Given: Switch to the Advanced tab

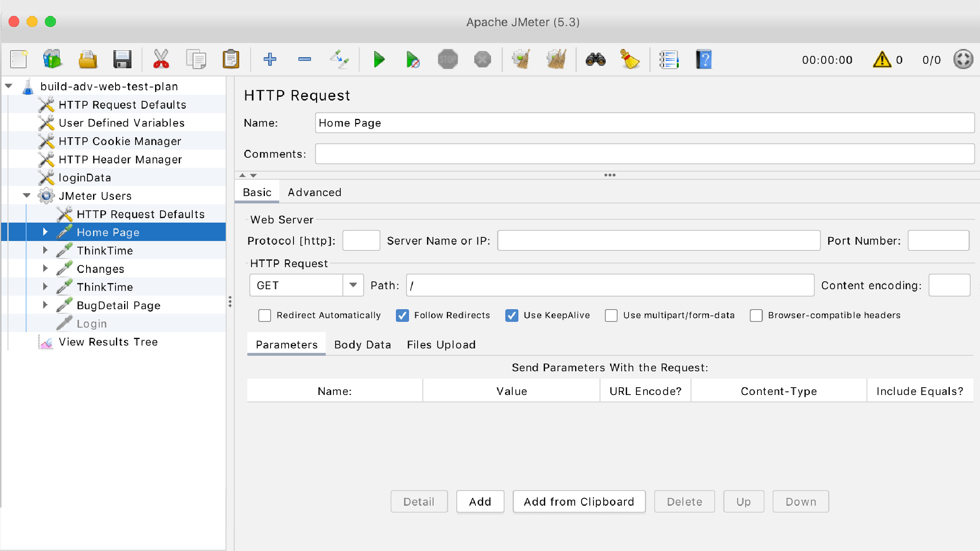Looking at the screenshot, I should [314, 192].
